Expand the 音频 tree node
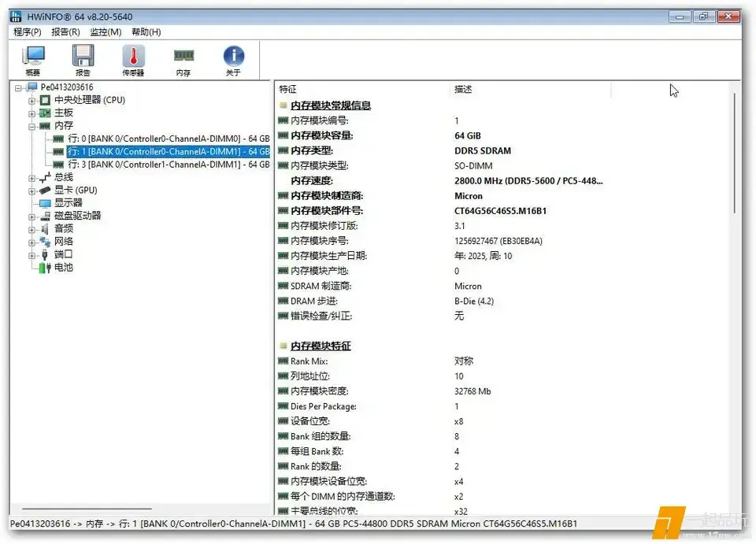This screenshot has height=544, width=756. [x=31, y=229]
